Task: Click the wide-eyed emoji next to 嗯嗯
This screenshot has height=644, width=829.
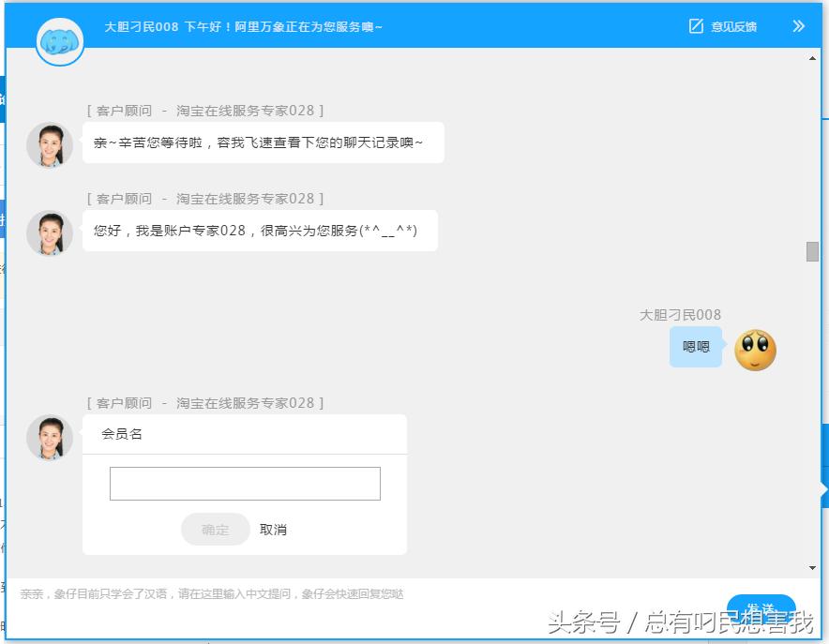Action: [x=756, y=348]
